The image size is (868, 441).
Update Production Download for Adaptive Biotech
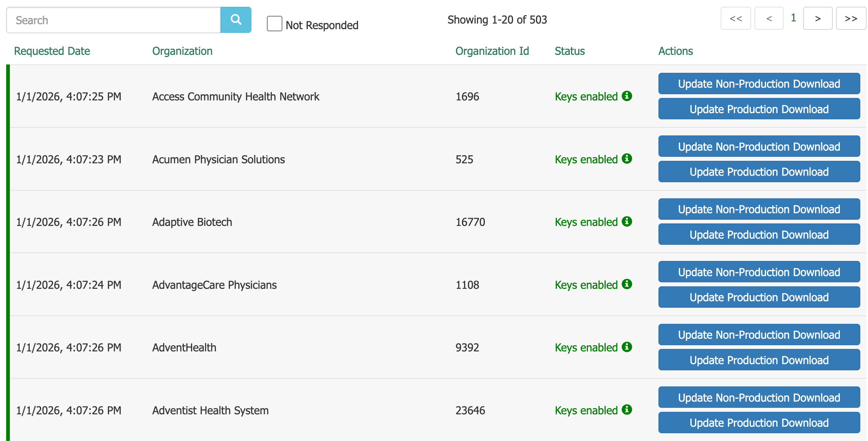pyautogui.click(x=759, y=234)
